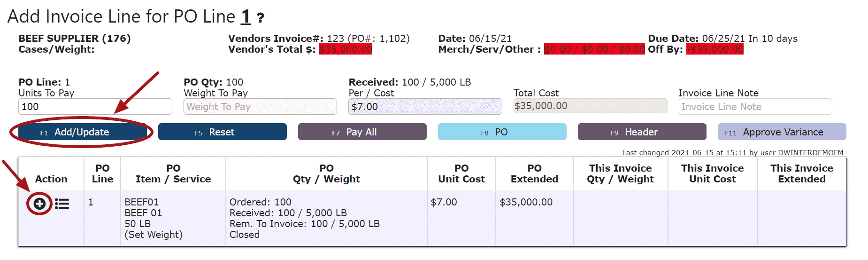Focus the Invoice Line Note field
The image size is (868, 260).
tap(755, 107)
